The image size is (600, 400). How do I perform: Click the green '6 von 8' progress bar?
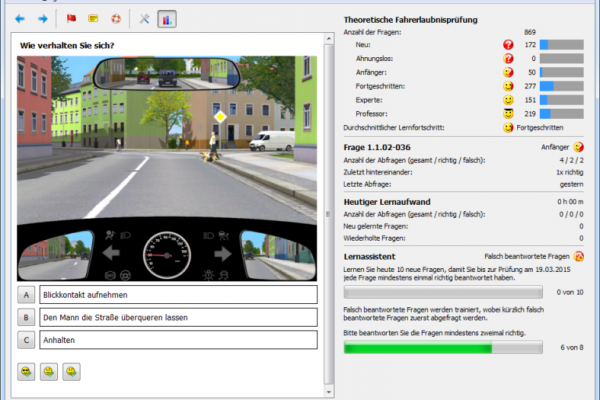442,348
